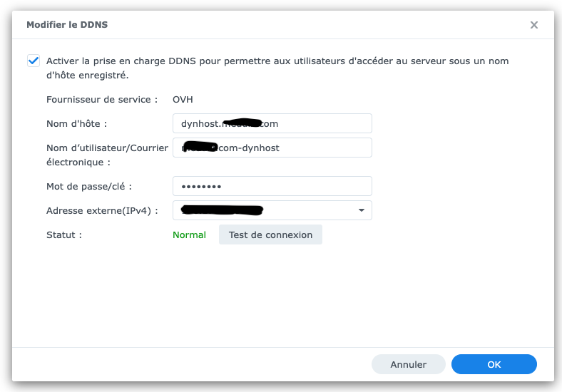Expand the Adresse externe dropdown arrow
The height and width of the screenshot is (392, 562).
[362, 210]
